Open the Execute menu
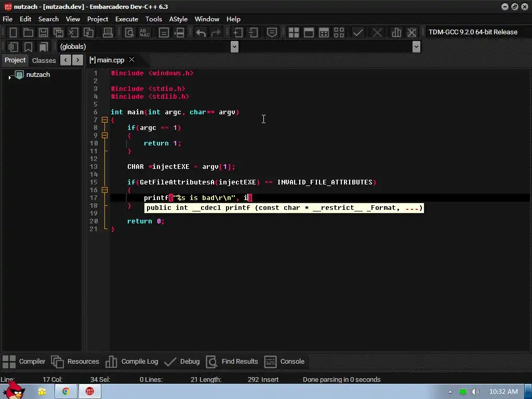Screen dimensions: 532x399 click(x=127, y=19)
